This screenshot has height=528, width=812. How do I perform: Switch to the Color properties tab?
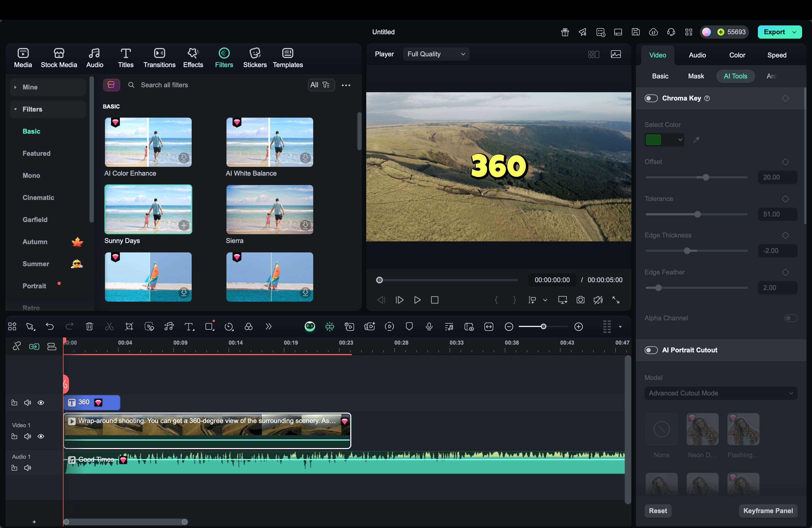pyautogui.click(x=737, y=55)
